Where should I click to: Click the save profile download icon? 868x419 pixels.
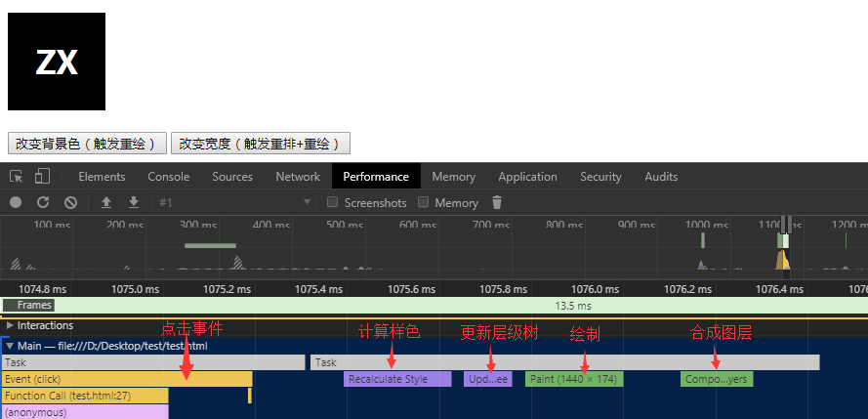point(134,202)
